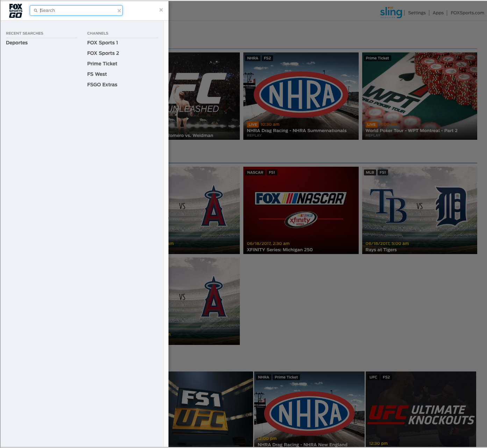487x448 pixels.
Task: Open Settings in the top bar
Action: pos(417,13)
